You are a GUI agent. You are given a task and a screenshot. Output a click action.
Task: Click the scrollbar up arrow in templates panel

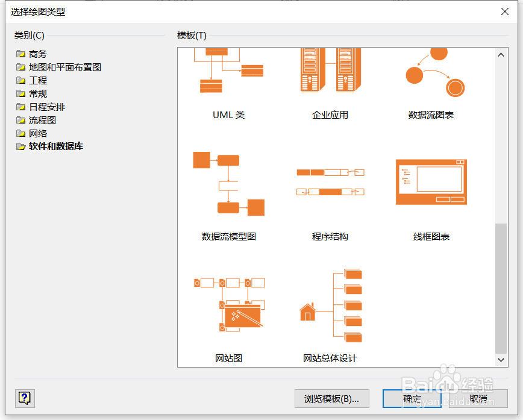tap(501, 54)
